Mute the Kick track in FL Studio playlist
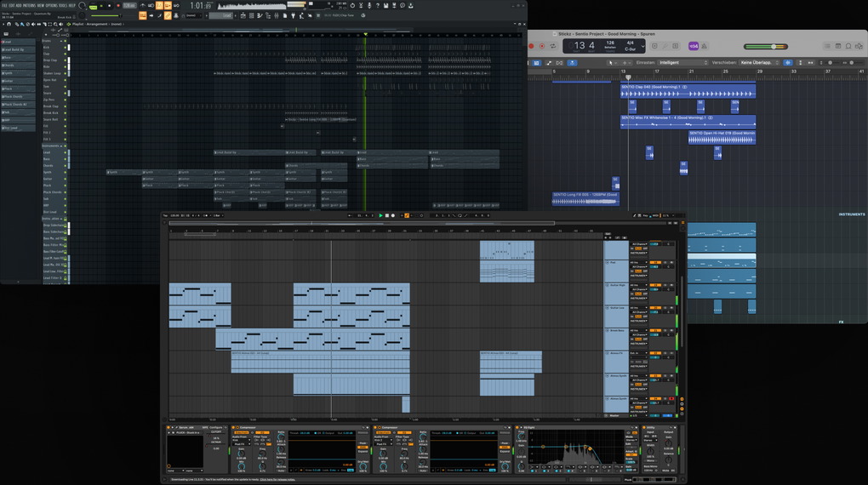The width and height of the screenshot is (868, 485). 66,48
